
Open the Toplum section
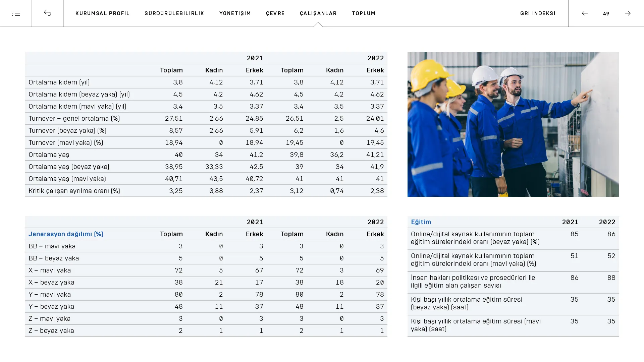[x=363, y=13]
